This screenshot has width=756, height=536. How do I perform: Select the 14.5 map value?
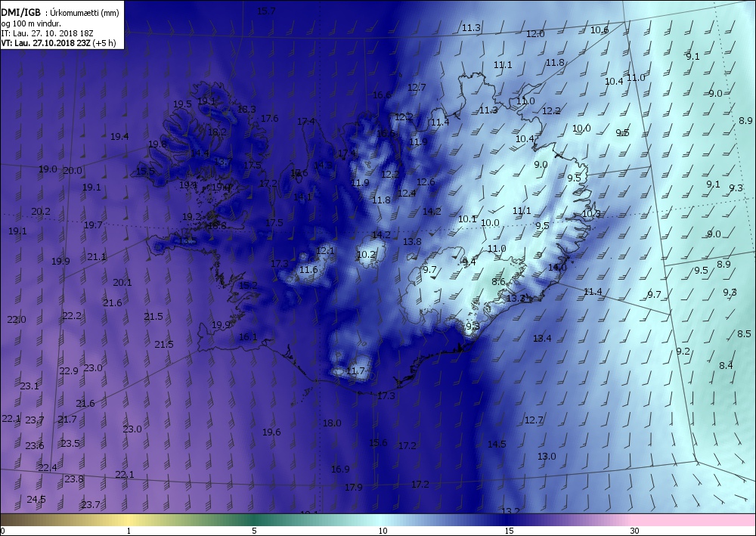497,445
